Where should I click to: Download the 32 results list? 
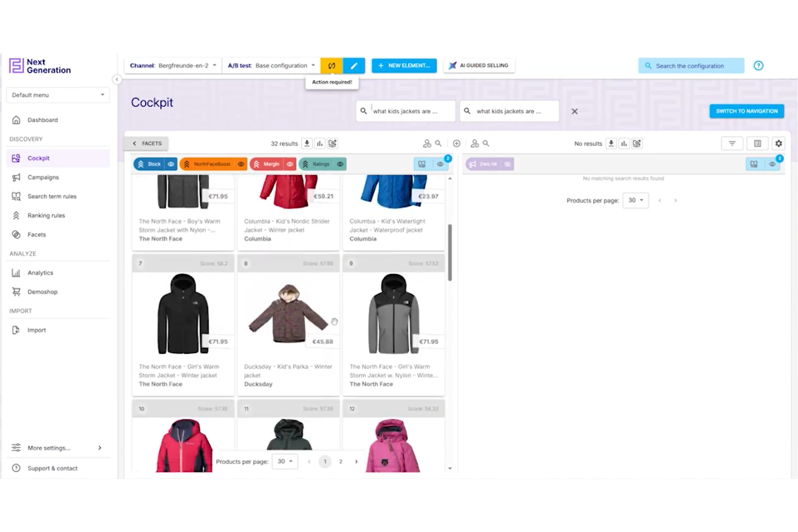(307, 143)
